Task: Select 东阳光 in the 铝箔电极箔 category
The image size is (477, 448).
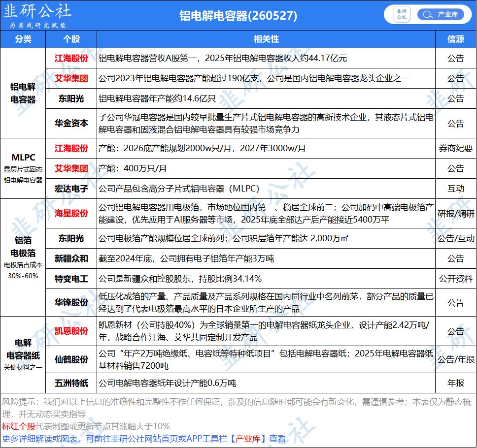Action: (71, 238)
